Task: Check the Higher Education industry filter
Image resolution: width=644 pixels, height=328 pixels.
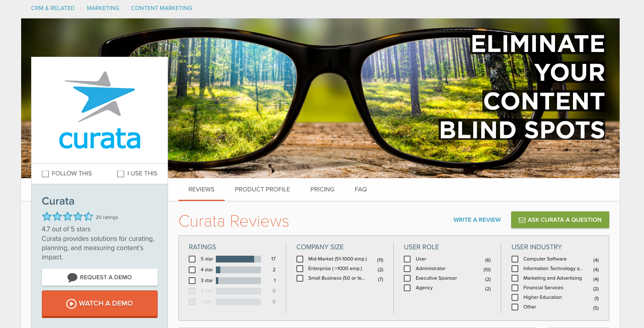Action: tap(515, 298)
